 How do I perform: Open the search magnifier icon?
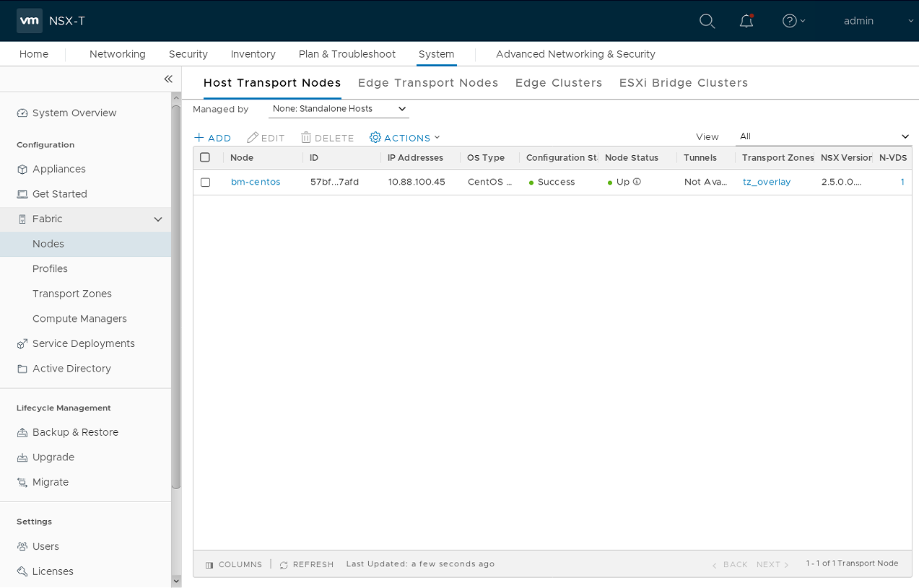[707, 21]
